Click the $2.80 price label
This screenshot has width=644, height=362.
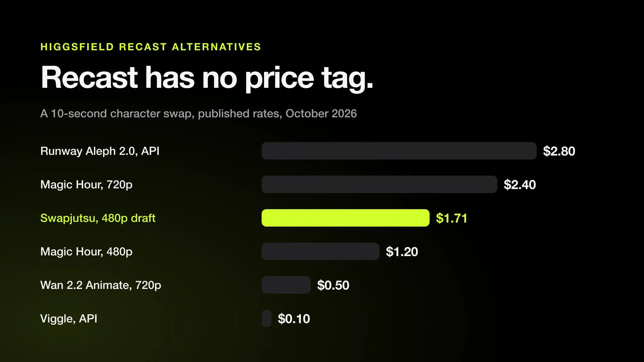(559, 151)
